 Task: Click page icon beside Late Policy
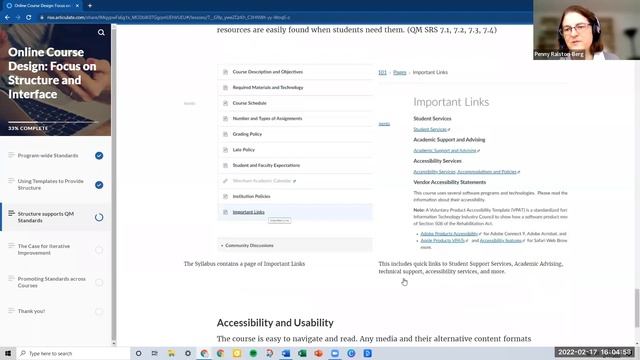pyautogui.click(x=225, y=150)
